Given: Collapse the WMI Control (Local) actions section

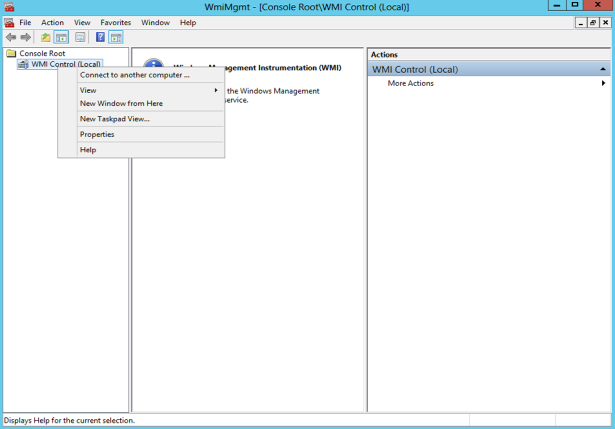Looking at the screenshot, I should tap(602, 70).
